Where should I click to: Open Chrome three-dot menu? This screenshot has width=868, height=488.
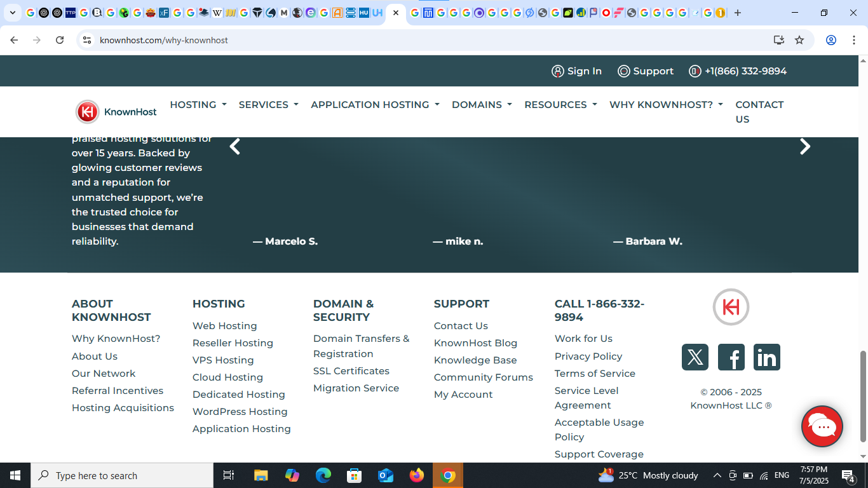853,40
